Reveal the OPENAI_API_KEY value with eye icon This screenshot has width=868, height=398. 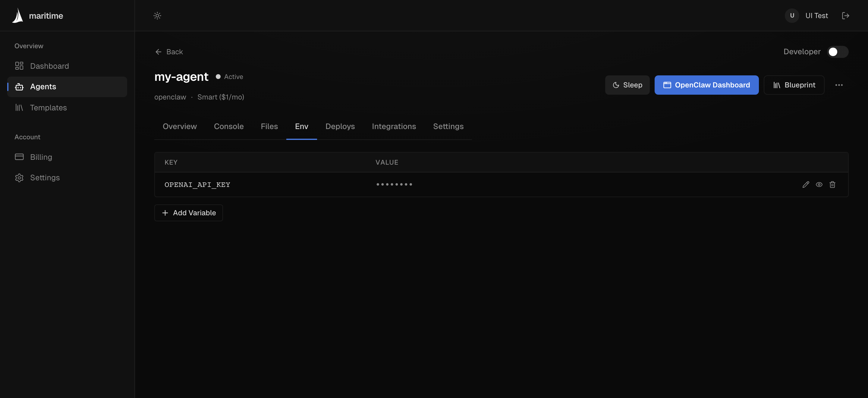[x=819, y=184]
